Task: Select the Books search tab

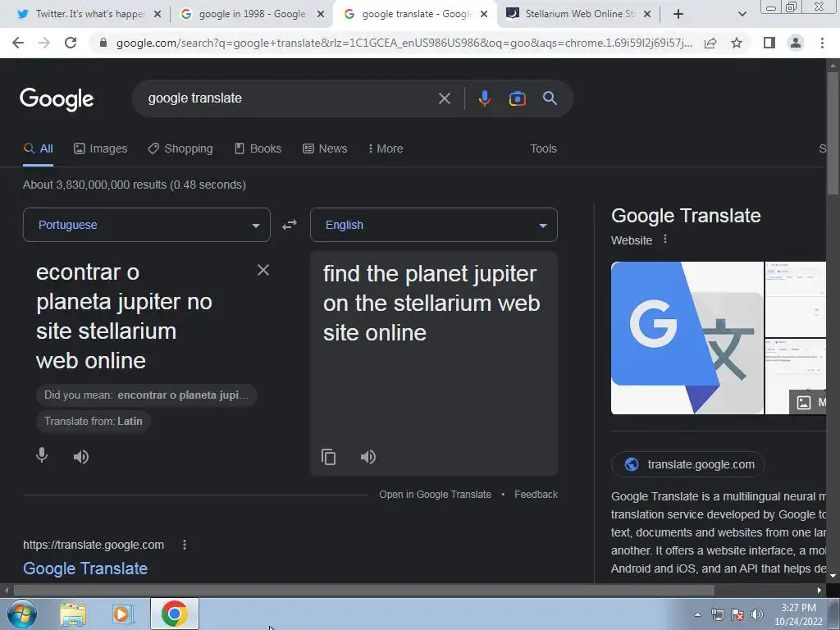Action: tap(258, 148)
